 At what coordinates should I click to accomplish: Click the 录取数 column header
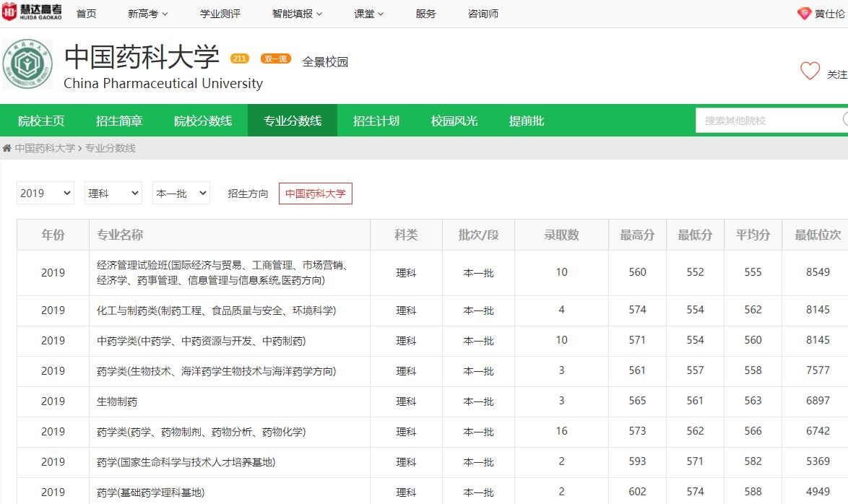[x=561, y=235]
